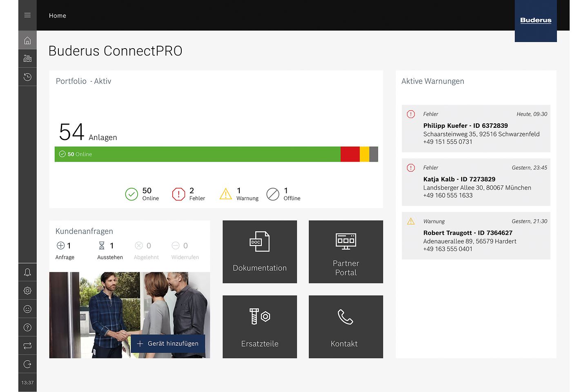
Task: Open the history clock sidebar icon
Action: 27,77
